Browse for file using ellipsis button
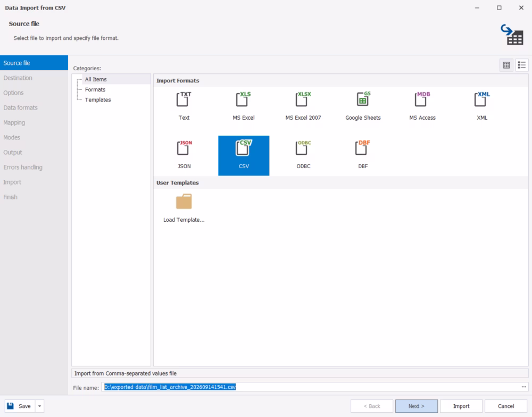Image resolution: width=532 pixels, height=417 pixels. [x=524, y=387]
